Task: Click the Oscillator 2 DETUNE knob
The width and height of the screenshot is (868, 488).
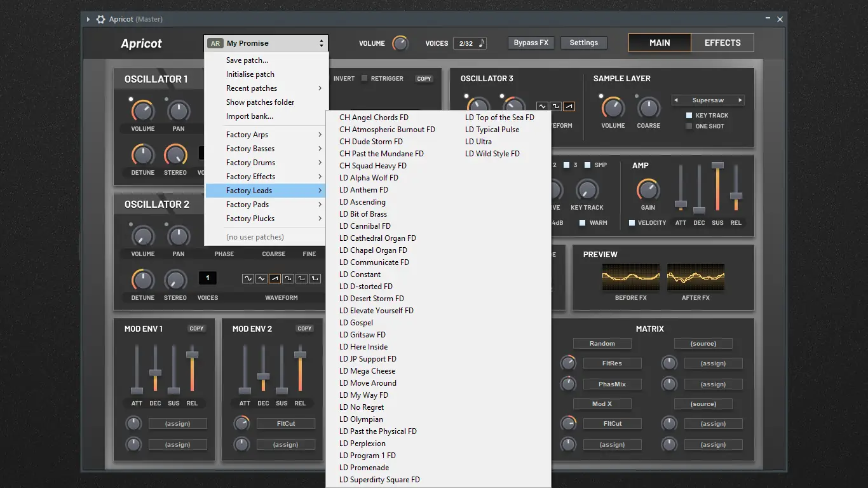Action: click(143, 280)
